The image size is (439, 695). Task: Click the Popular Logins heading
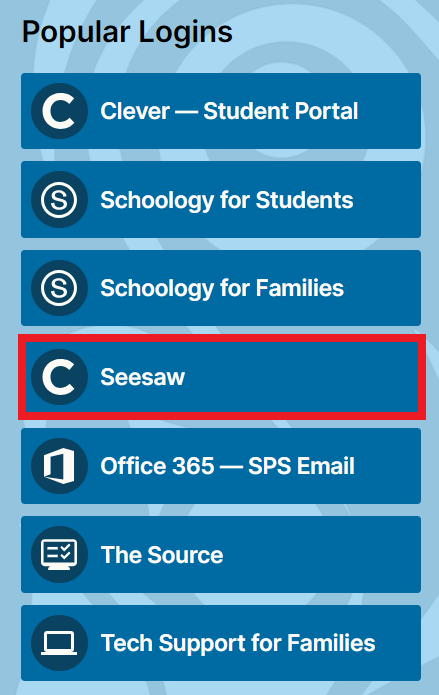127,32
